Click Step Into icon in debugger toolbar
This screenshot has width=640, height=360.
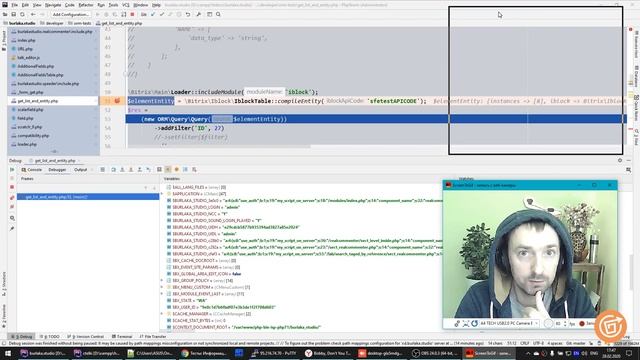tap(122, 169)
